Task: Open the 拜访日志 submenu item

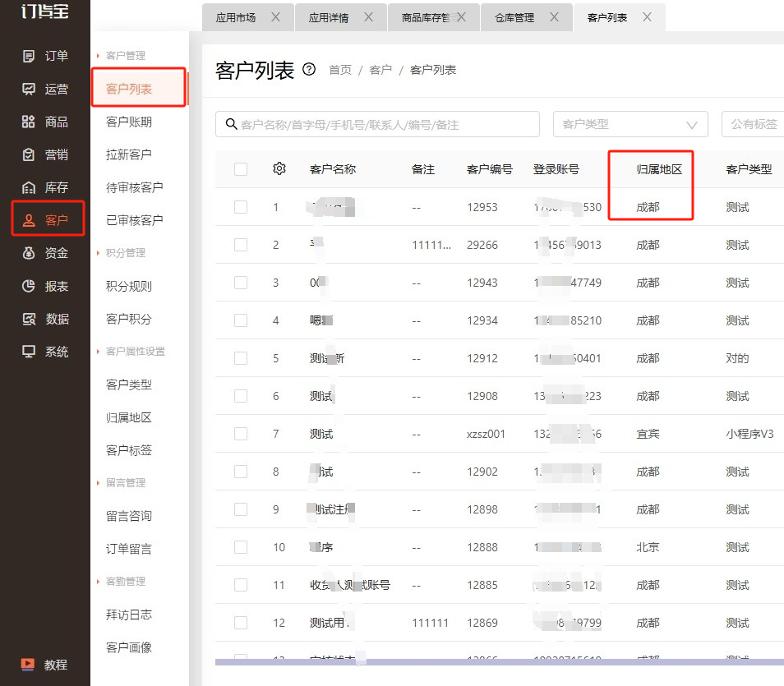Action: 129,615
